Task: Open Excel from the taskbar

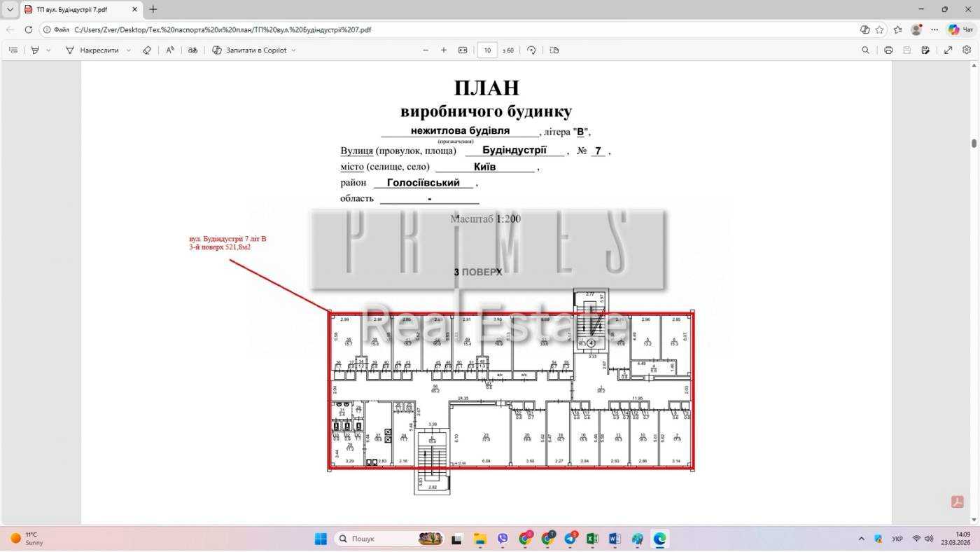Action: (x=592, y=539)
